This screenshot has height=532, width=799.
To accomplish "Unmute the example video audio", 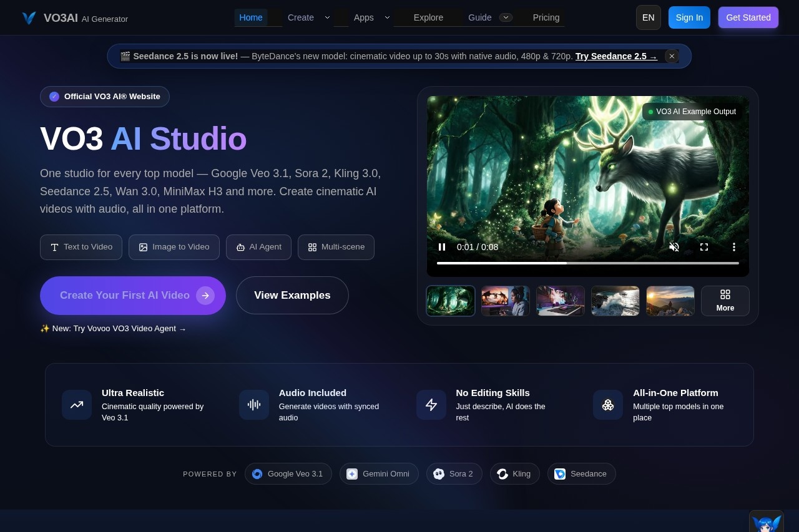I will point(674,247).
